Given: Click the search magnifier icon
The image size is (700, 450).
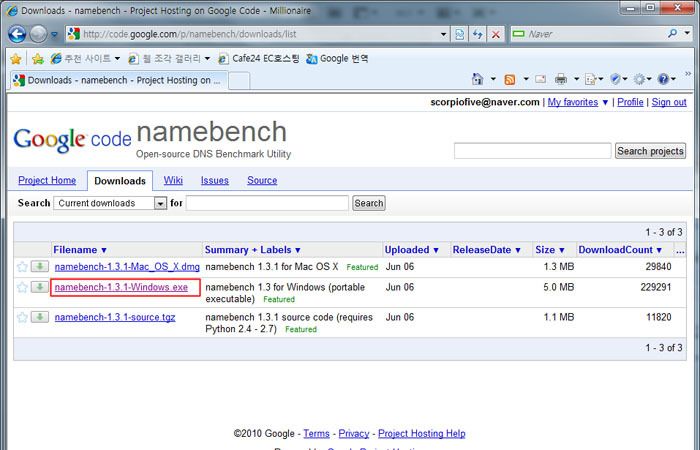Looking at the screenshot, I should [x=673, y=33].
